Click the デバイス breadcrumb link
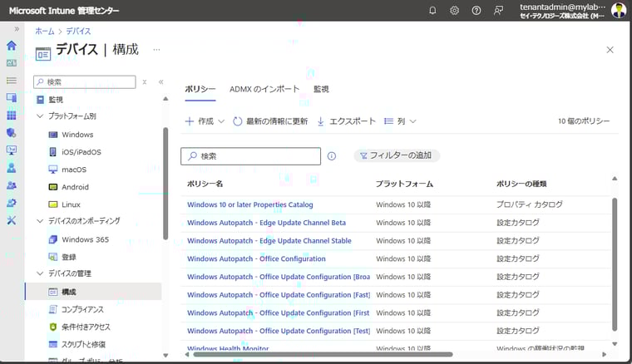 point(78,32)
